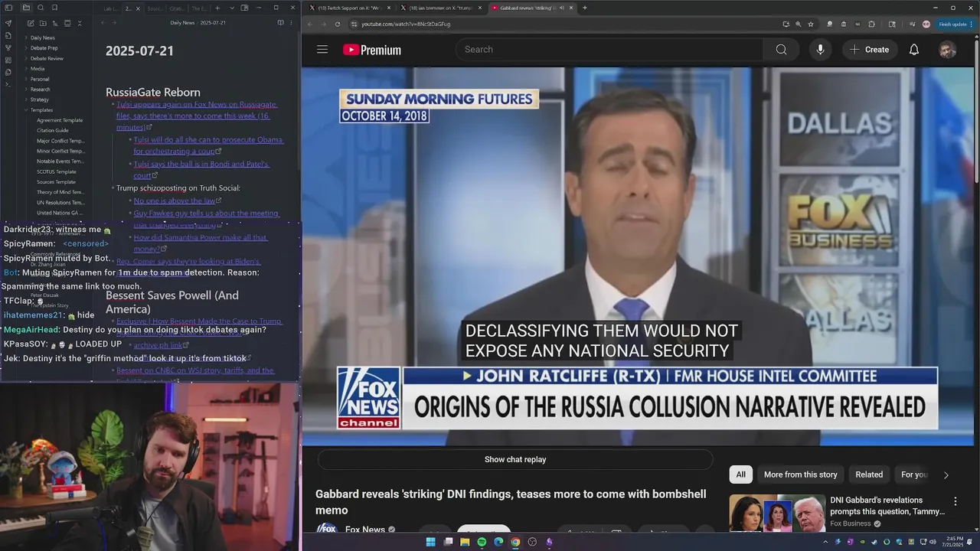Search with your voice microphone icon
This screenshot has height=551, width=980.
820,50
